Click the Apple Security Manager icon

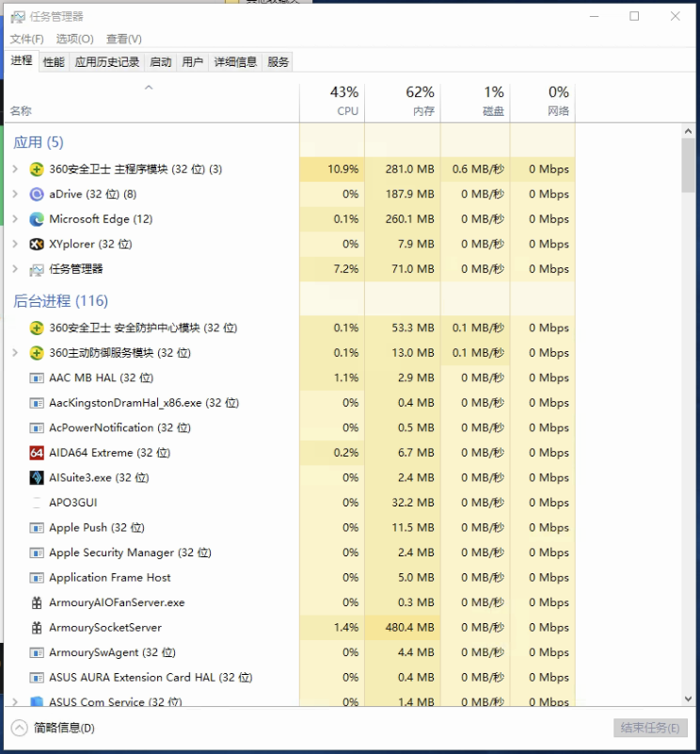coord(37,553)
